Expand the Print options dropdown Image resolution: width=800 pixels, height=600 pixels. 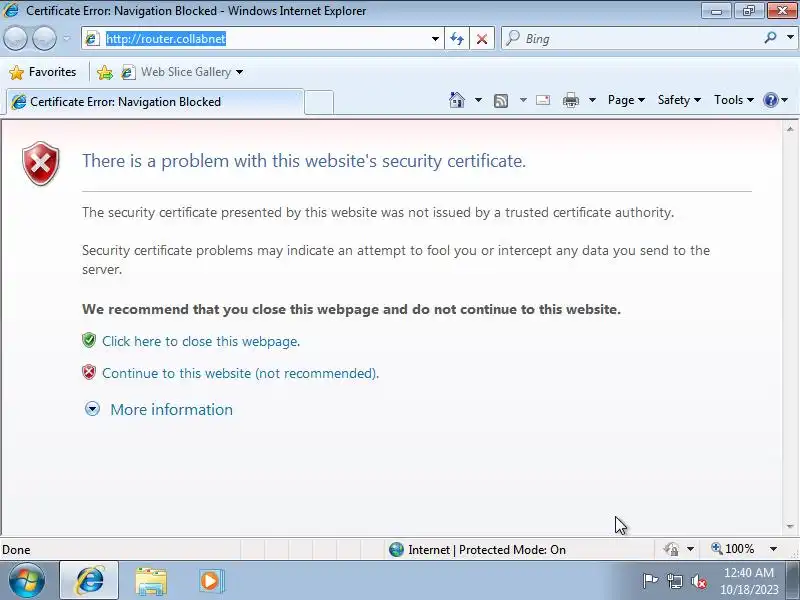592,100
